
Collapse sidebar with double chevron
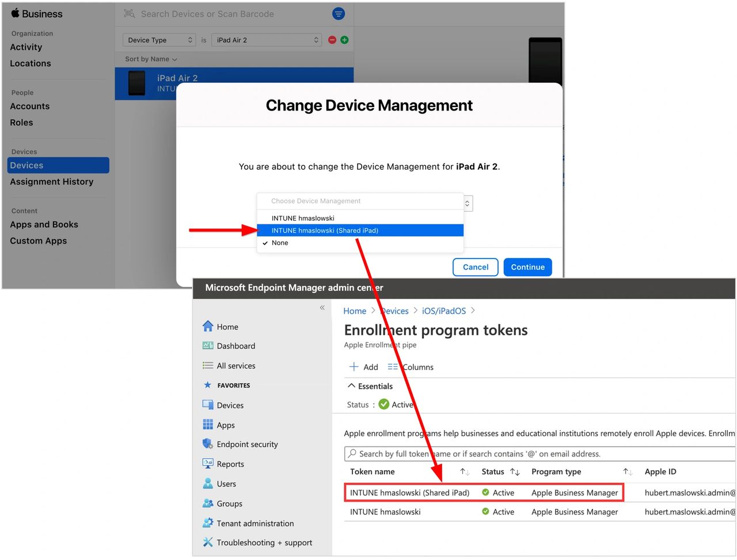pos(322,308)
